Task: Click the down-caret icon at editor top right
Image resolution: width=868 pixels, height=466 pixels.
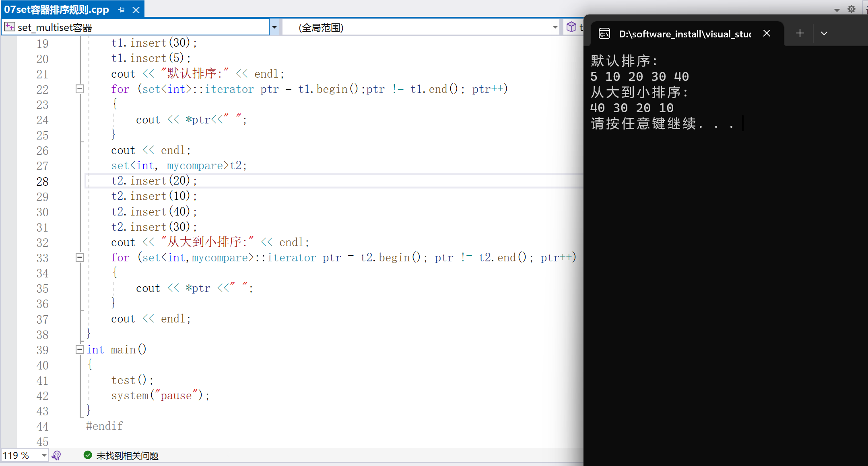Action: (836, 9)
